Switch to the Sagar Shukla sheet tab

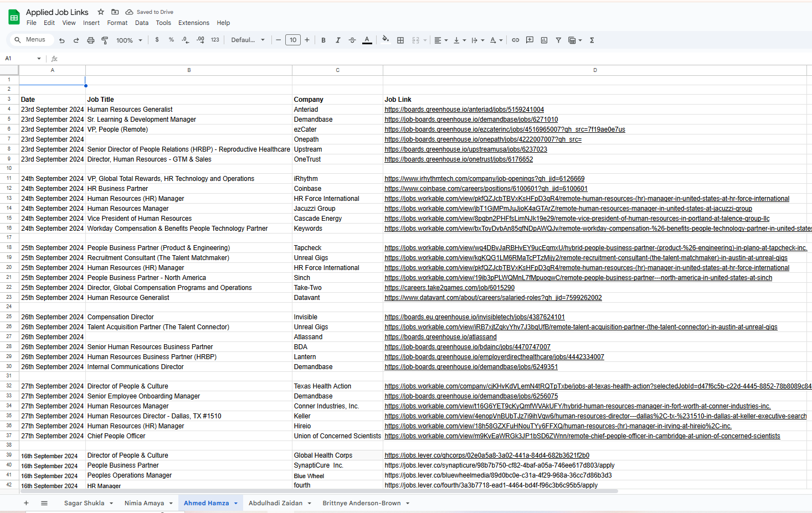pos(84,503)
